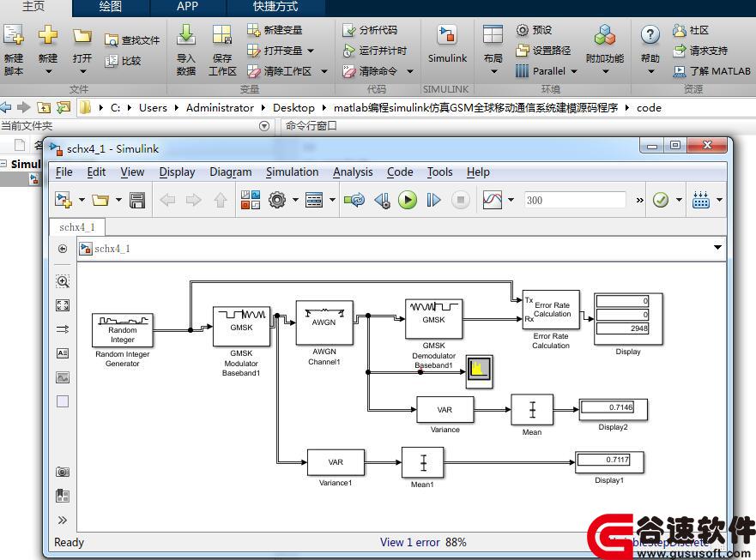Switch to the Shortcuts ribbon tab
This screenshot has width=756, height=560.
275,7
